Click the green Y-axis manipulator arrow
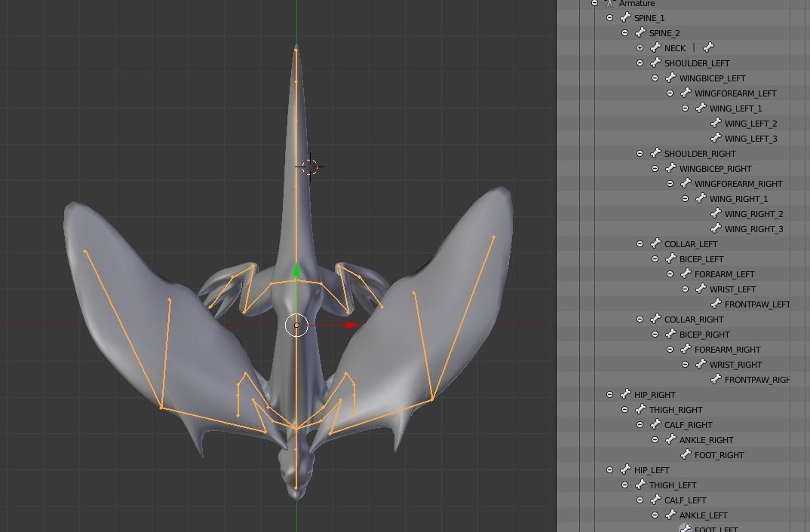 [296, 270]
